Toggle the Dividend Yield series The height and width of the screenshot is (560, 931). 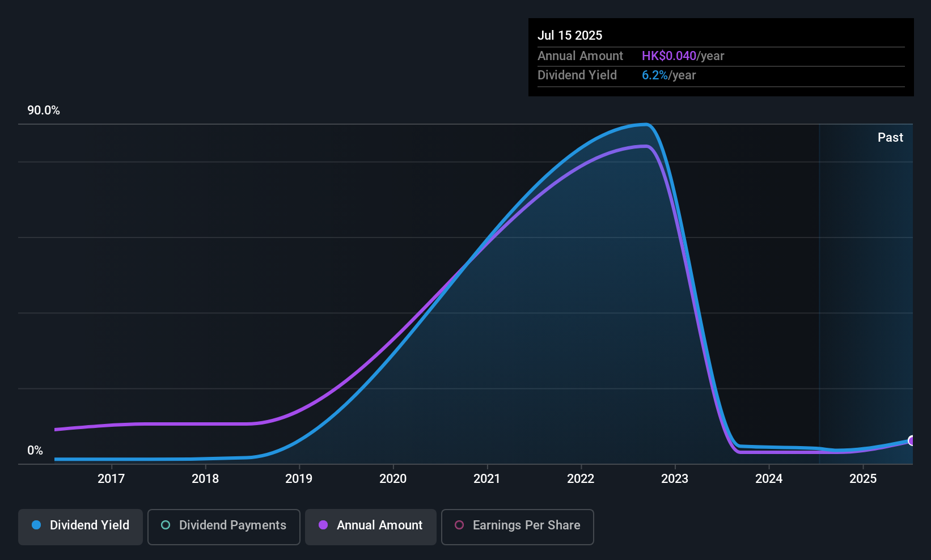tap(81, 527)
